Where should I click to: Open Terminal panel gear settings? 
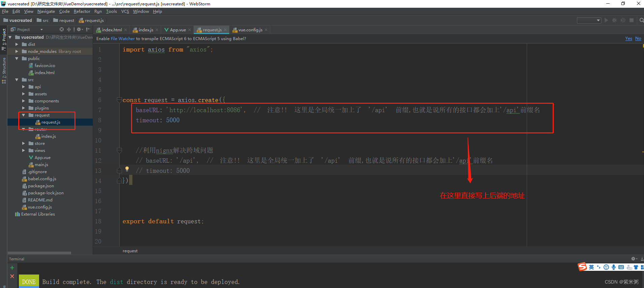click(634, 259)
